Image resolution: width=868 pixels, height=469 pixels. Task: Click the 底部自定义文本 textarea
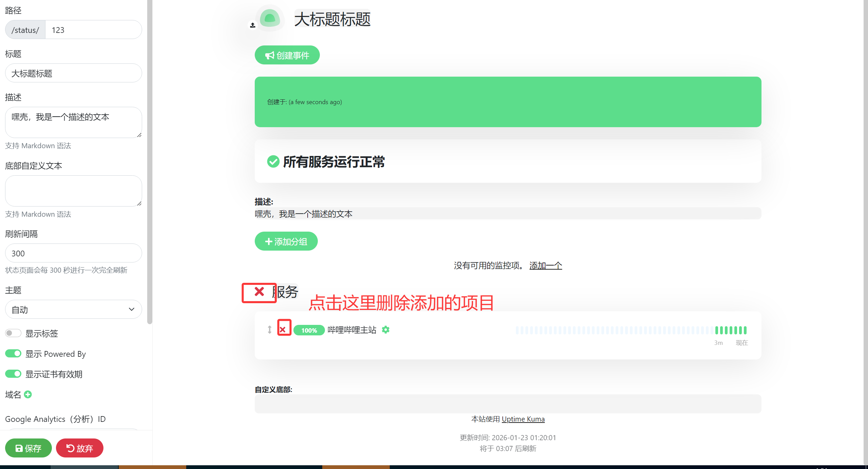tap(73, 191)
